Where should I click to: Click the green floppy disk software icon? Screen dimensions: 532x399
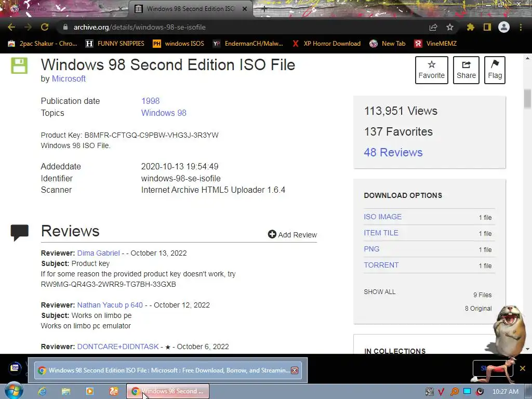point(19,65)
